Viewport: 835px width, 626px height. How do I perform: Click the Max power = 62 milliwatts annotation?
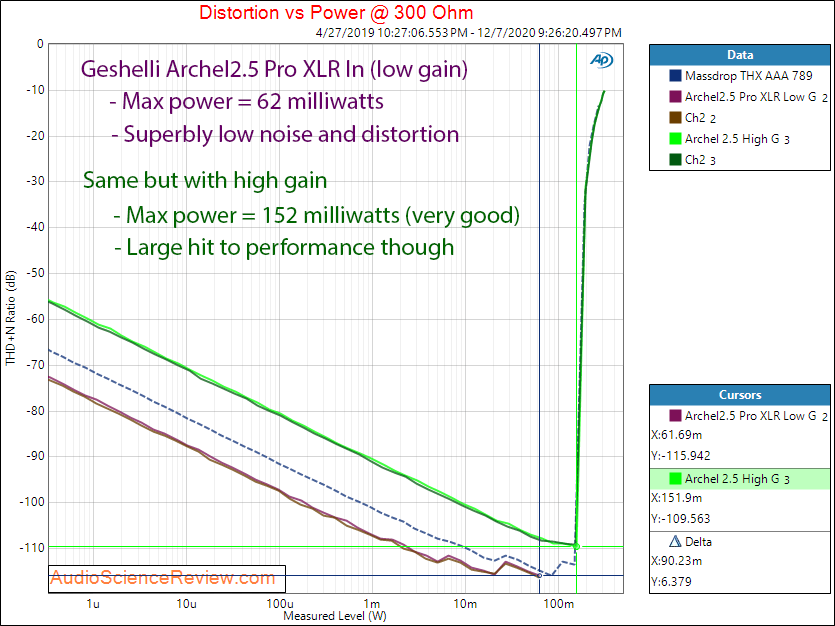pyautogui.click(x=247, y=101)
